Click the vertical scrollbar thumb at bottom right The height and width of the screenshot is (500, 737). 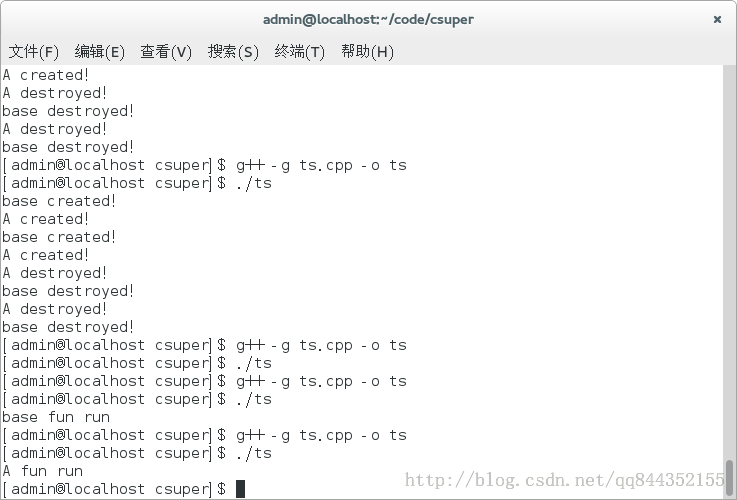coord(729,477)
